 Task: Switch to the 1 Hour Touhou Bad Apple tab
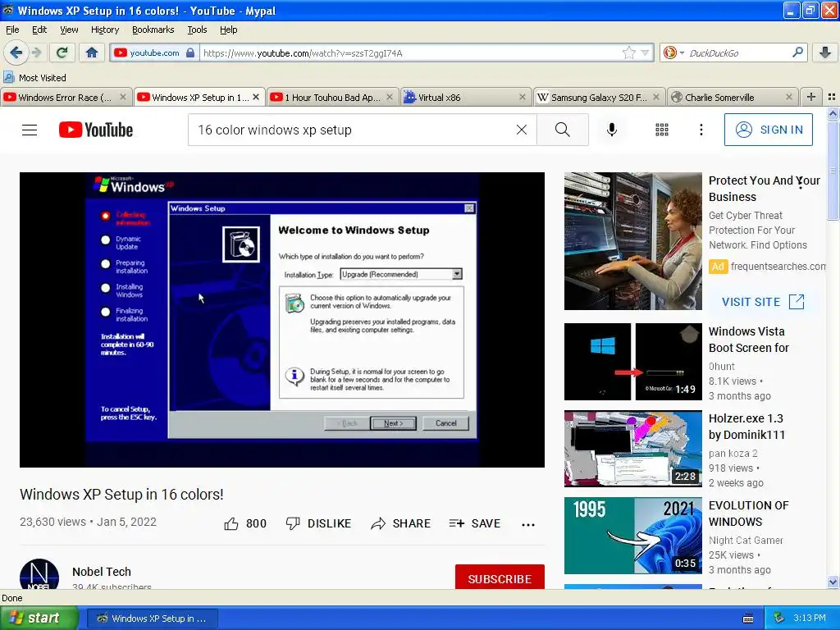[332, 97]
